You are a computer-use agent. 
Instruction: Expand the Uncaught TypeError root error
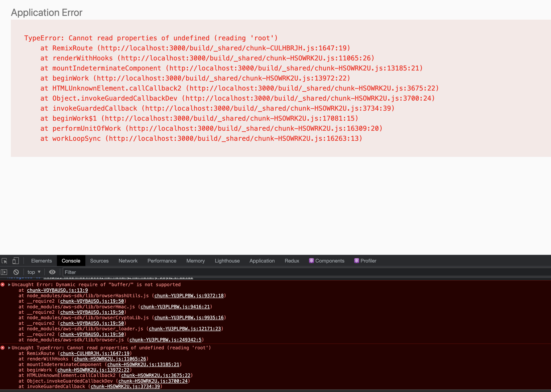pyautogui.click(x=9, y=348)
